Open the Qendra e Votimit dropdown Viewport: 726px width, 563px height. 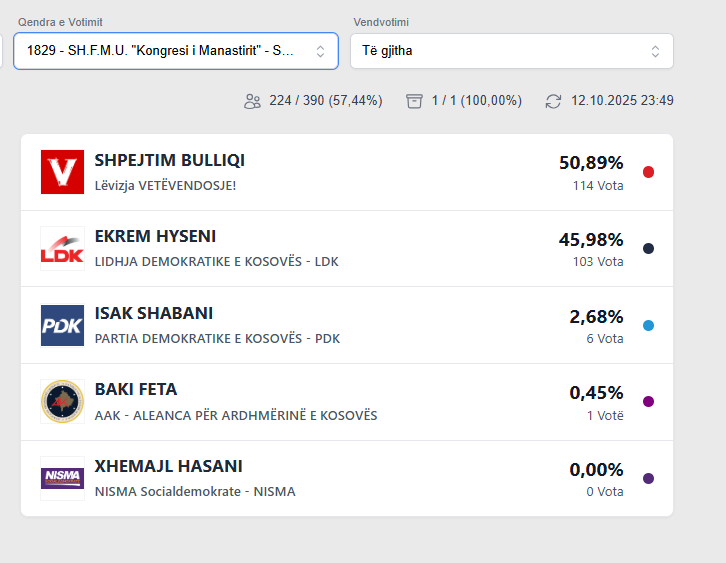click(x=175, y=51)
